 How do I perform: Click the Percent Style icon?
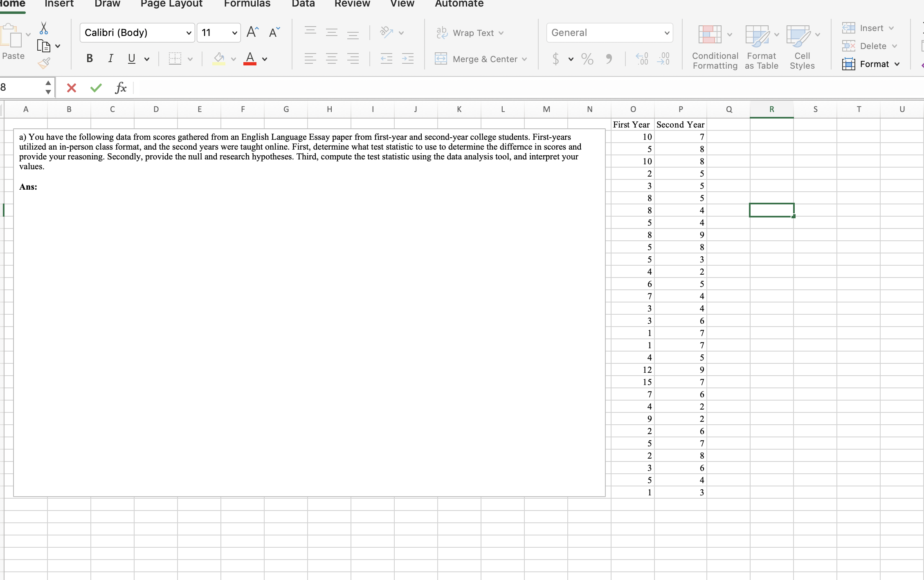tap(587, 59)
